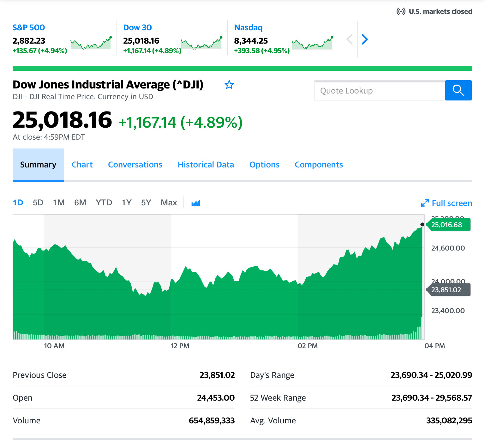The width and height of the screenshot is (485, 448).
Task: Select the 1M chart range
Action: (59, 203)
